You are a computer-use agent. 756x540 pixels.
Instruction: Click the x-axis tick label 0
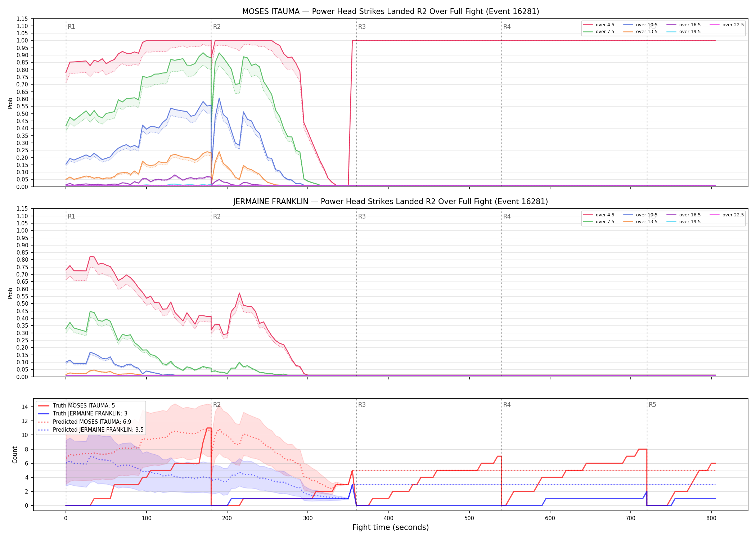click(66, 518)
